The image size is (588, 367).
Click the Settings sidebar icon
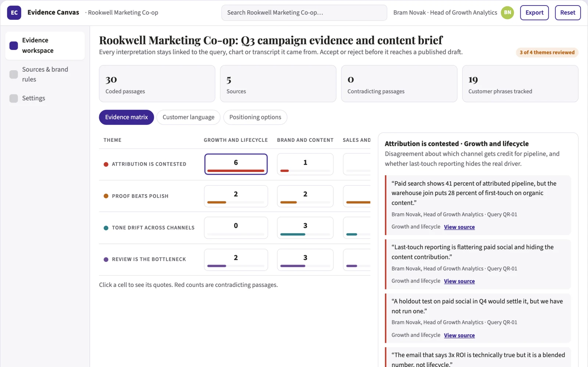tap(14, 98)
